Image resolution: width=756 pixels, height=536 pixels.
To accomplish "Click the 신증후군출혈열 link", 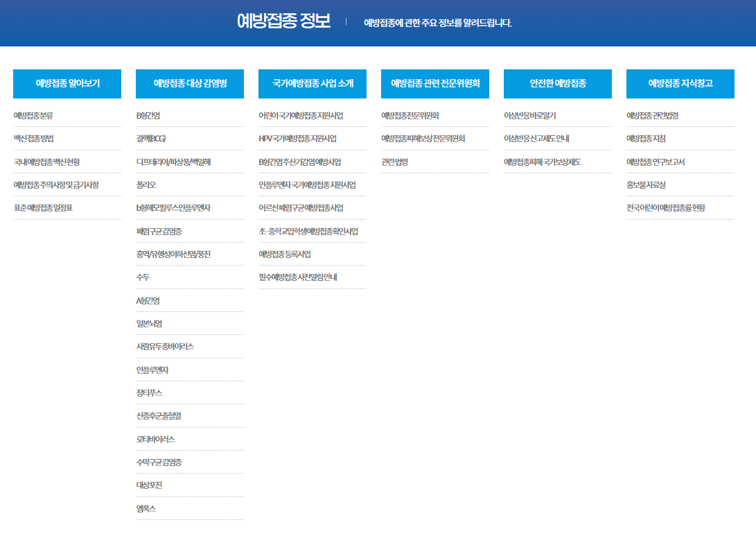I will [x=159, y=416].
